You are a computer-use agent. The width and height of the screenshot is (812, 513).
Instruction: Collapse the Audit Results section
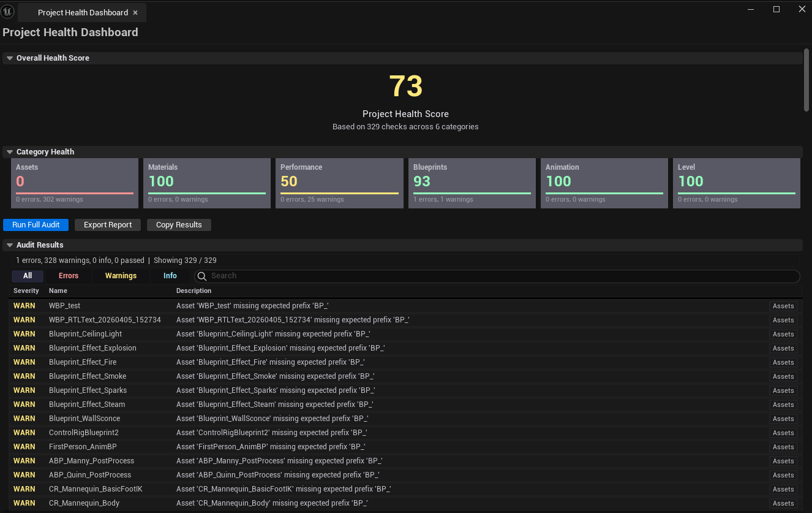10,245
